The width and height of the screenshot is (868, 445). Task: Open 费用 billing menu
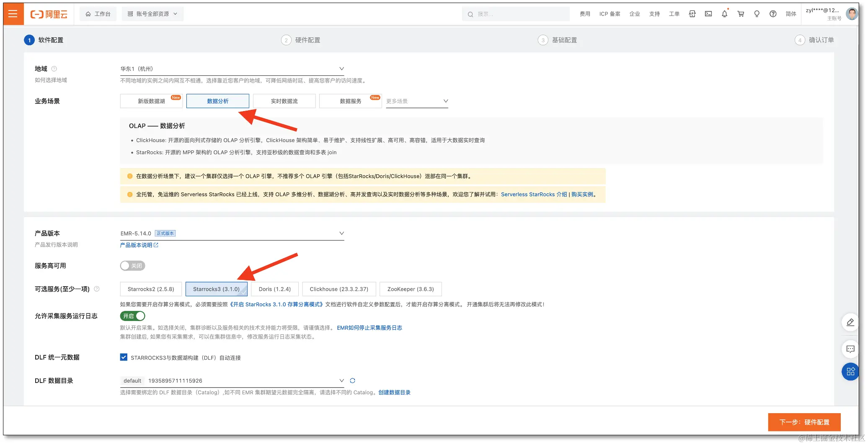[585, 14]
